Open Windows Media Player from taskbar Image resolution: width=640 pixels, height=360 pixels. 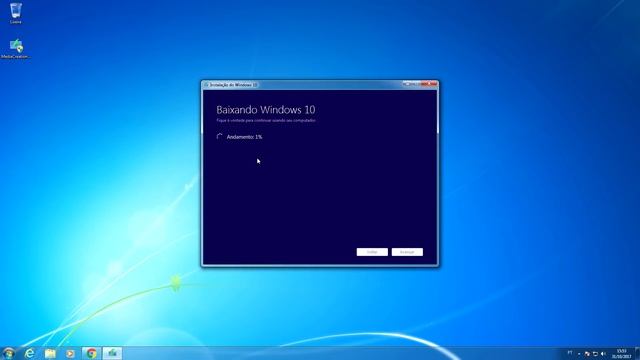tap(70, 353)
